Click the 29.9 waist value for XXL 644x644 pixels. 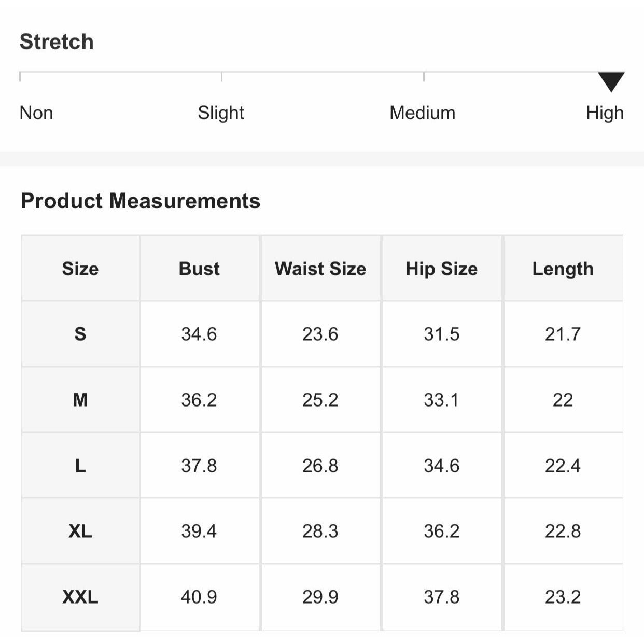(x=320, y=597)
